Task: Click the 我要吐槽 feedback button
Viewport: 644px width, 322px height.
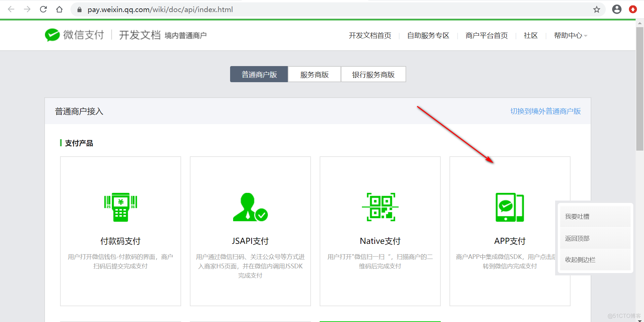Action: pos(595,216)
